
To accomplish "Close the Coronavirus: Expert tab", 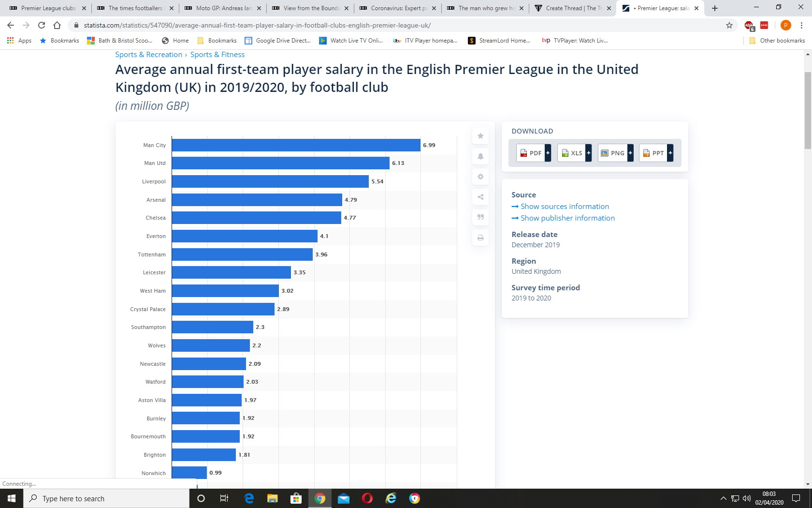I will [434, 8].
